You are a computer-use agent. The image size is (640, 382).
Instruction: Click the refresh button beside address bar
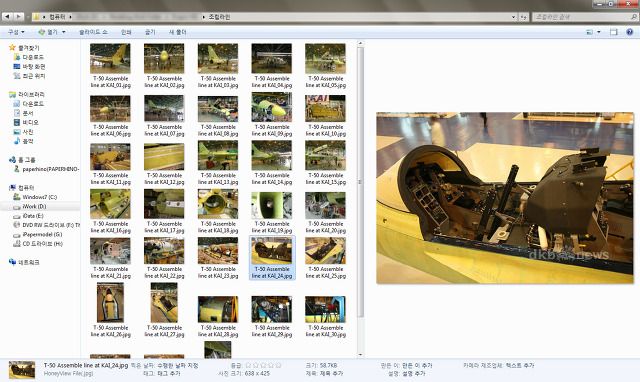click(x=524, y=17)
